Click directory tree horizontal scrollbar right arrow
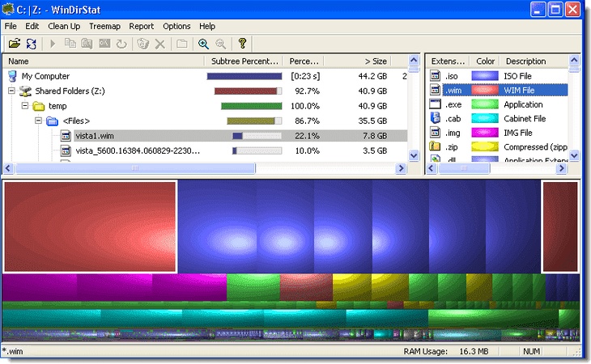591x364 pixels. point(401,168)
